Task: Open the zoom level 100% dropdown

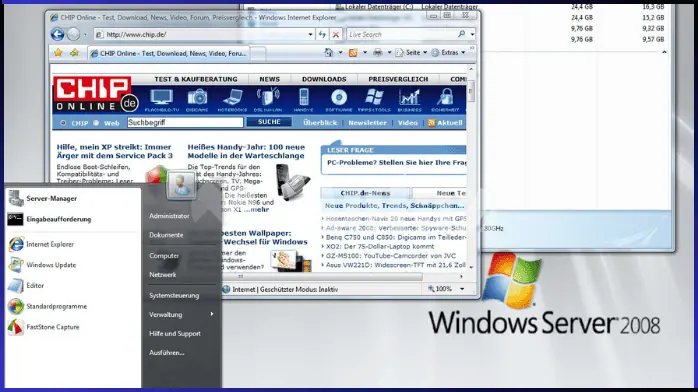Action: (x=462, y=289)
